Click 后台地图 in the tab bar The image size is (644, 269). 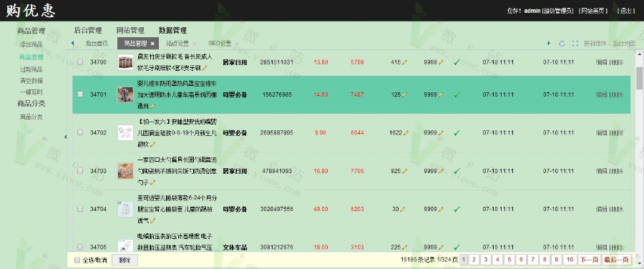point(624,44)
